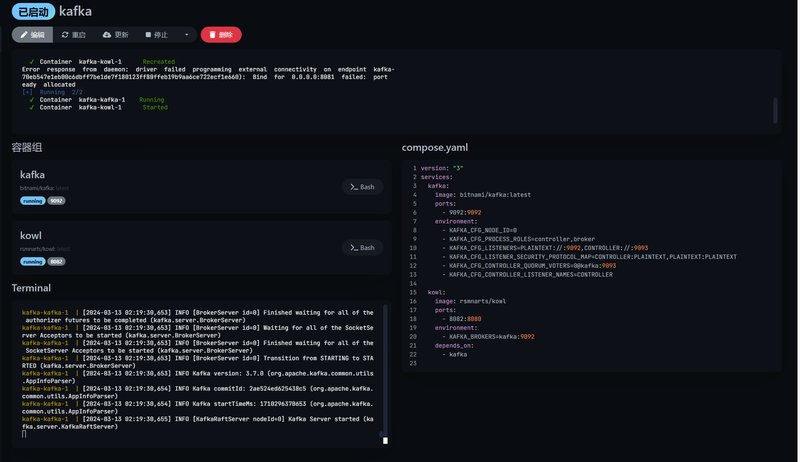The width and height of the screenshot is (800, 462).
Task: Open the dropdown arrow next to 停止
Action: (185, 34)
